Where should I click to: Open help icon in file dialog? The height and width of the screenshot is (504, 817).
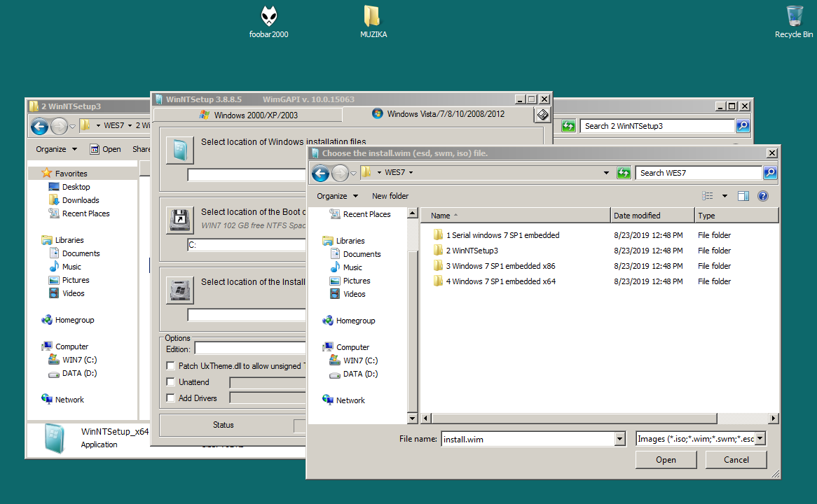(763, 196)
